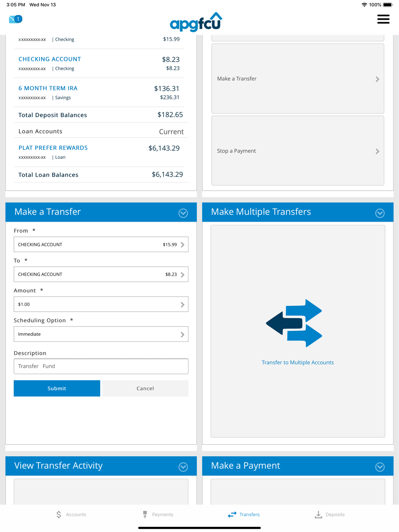The image size is (399, 532).
Task: Open the Amount field showing $1.00
Action: [101, 304]
